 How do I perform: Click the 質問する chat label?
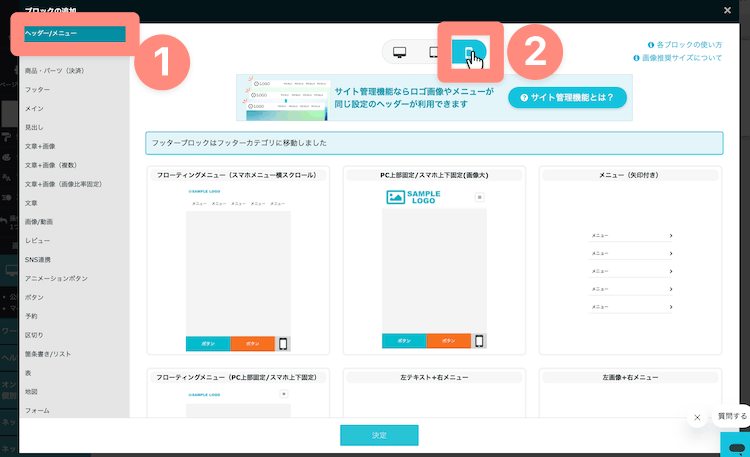coord(732,416)
